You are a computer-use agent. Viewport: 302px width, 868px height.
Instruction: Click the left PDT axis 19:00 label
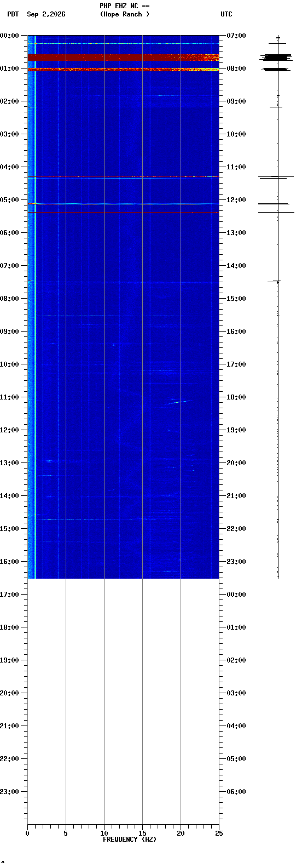point(10,660)
